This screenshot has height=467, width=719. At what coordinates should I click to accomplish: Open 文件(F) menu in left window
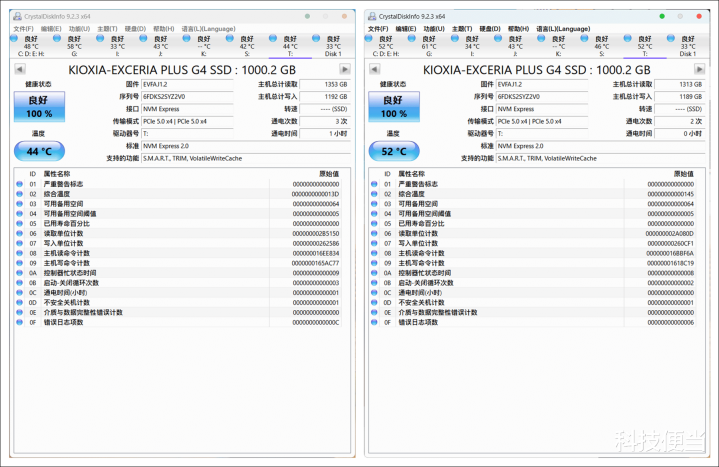pyautogui.click(x=23, y=29)
